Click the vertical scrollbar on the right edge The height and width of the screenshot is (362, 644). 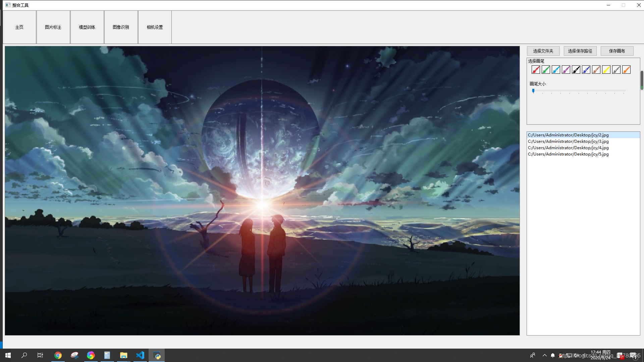point(642,80)
